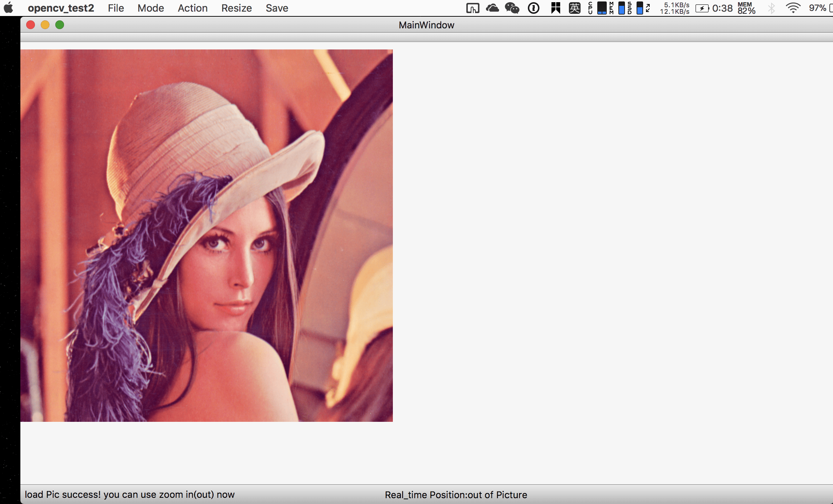Image resolution: width=833 pixels, height=504 pixels.
Task: Click the network speed KB/s readout
Action: (x=675, y=8)
